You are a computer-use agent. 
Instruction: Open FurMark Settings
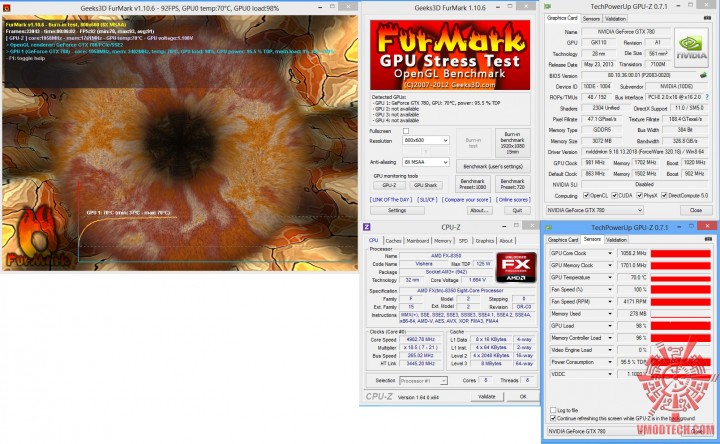(x=397, y=210)
